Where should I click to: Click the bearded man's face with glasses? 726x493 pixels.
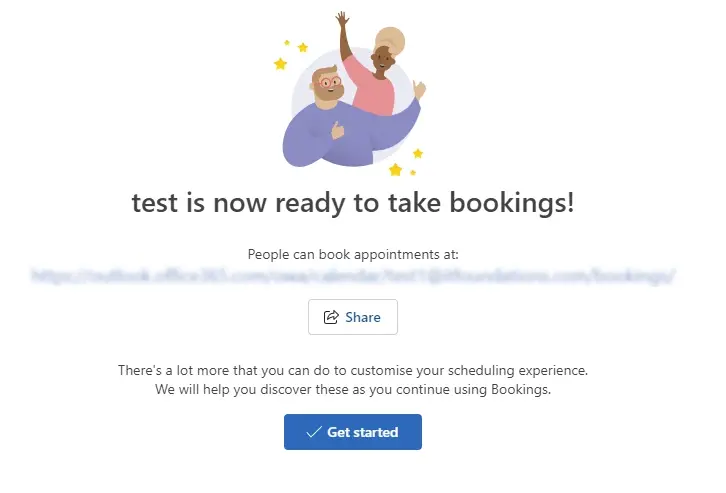(x=327, y=85)
